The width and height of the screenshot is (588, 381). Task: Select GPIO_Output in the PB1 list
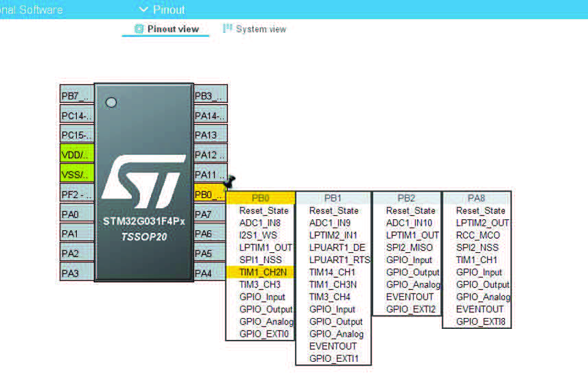coord(336,321)
